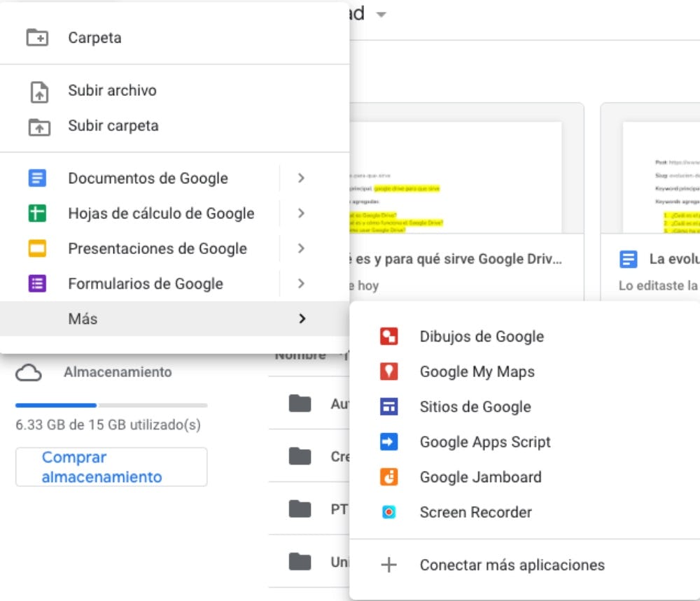Expand the Formularios de Google submenu arrow
The image size is (700, 601).
pos(301,283)
